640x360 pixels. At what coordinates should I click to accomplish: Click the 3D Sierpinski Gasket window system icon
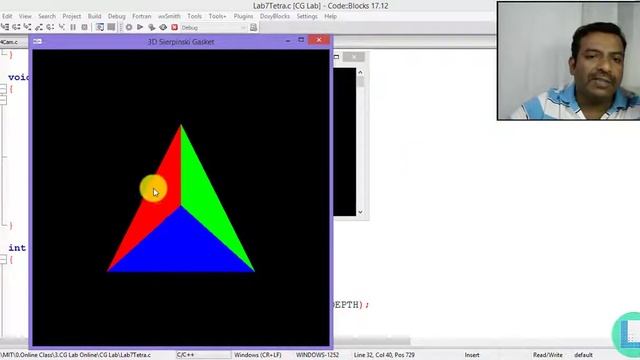pos(38,41)
